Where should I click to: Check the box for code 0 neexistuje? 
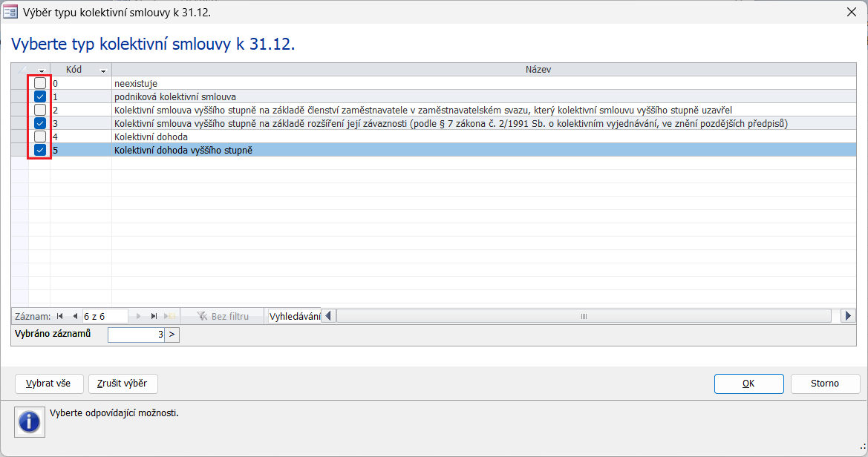(x=40, y=84)
